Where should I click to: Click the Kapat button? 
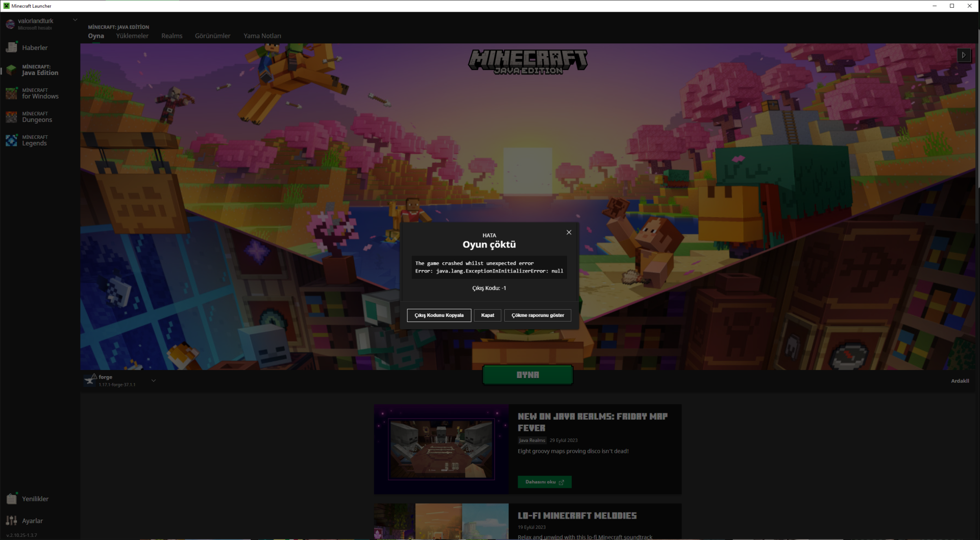point(487,315)
